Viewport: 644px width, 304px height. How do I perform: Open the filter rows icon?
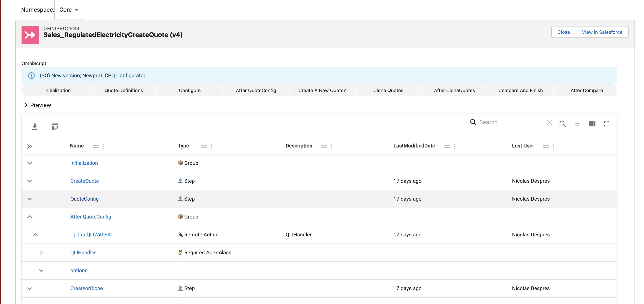[x=578, y=124]
